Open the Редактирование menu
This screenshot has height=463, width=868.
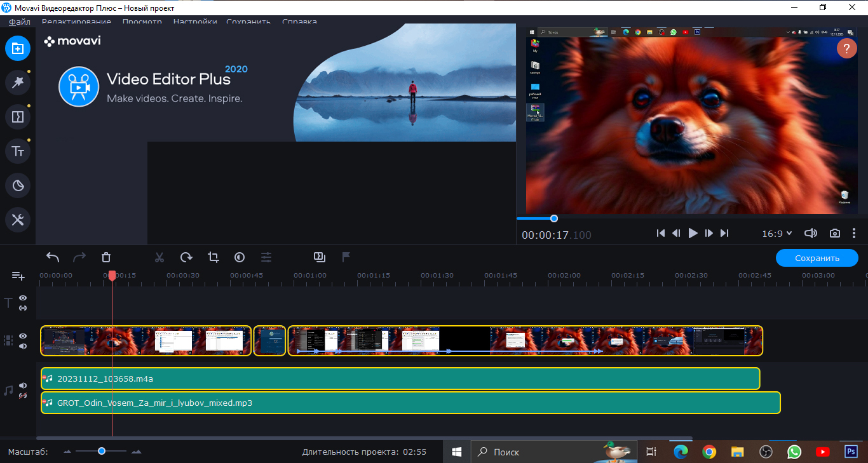(76, 22)
